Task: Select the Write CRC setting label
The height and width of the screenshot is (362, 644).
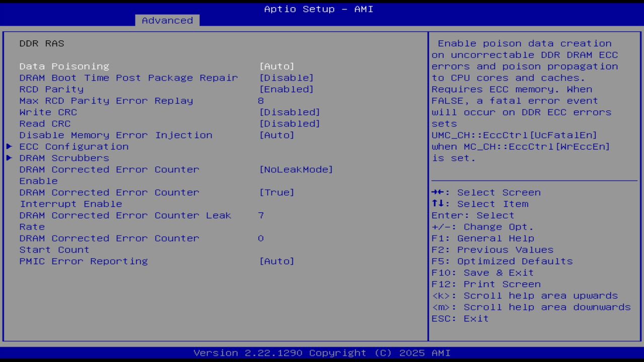Action: [x=48, y=112]
